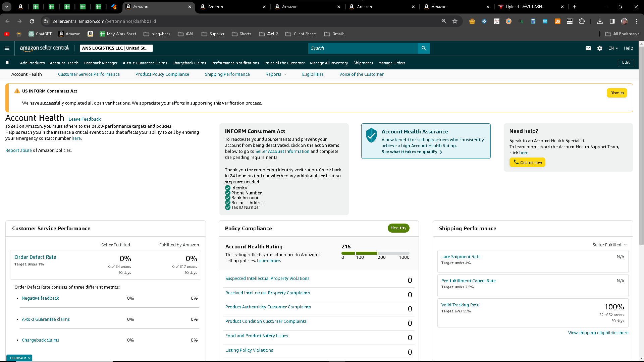Open the Chrome three-dot menu
Image resolution: width=644 pixels, height=362 pixels.
[x=636, y=21]
